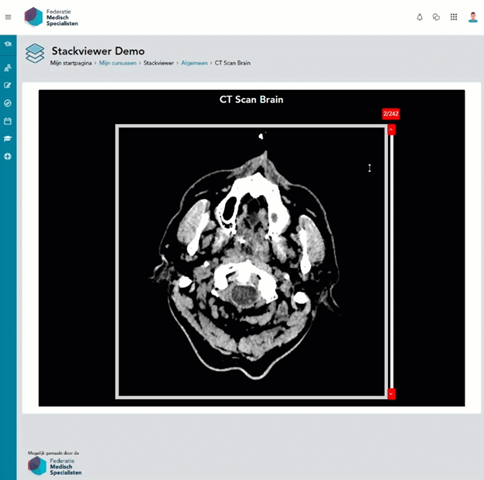The image size is (484, 480).
Task: Open the hamburger menu at top left
Action: tap(8, 17)
